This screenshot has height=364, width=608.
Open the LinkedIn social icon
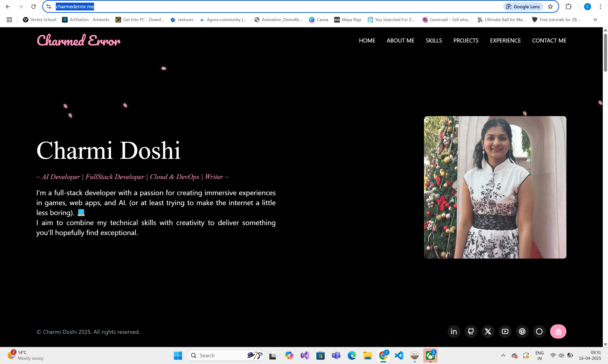(x=453, y=332)
